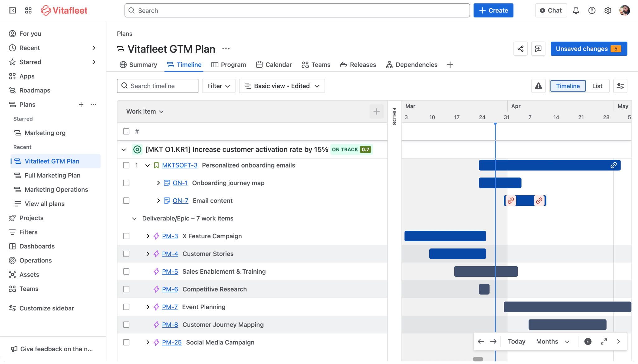Open view settings sliders icon

[620, 86]
